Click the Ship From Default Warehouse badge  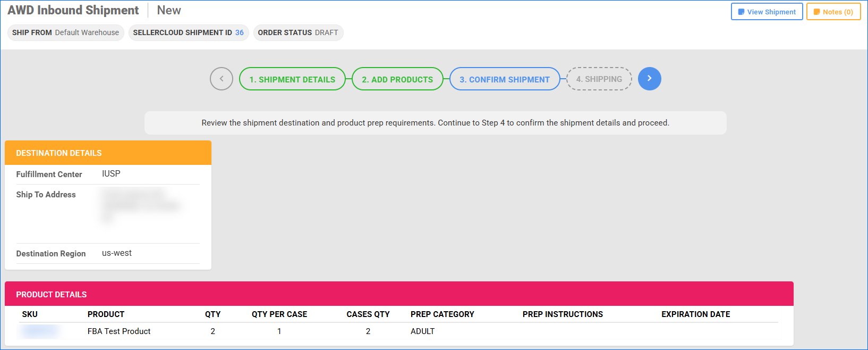point(65,32)
